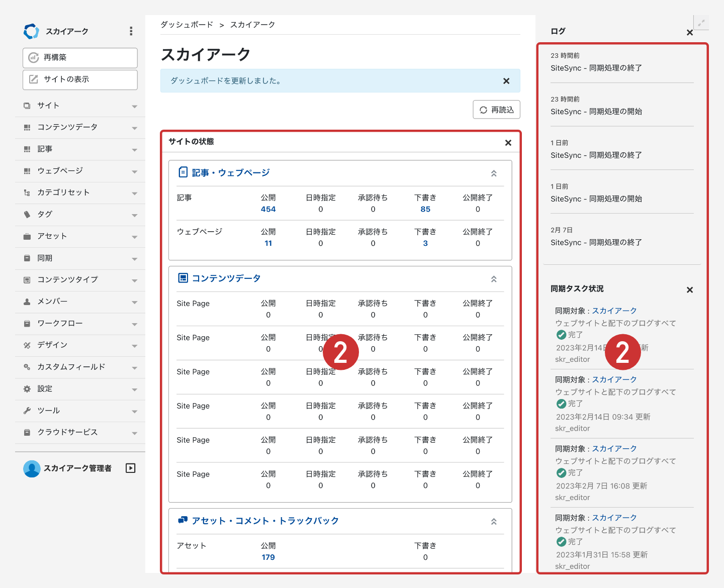The height and width of the screenshot is (588, 724).
Task: Close the 同期タスク状況 widget
Action: point(690,289)
